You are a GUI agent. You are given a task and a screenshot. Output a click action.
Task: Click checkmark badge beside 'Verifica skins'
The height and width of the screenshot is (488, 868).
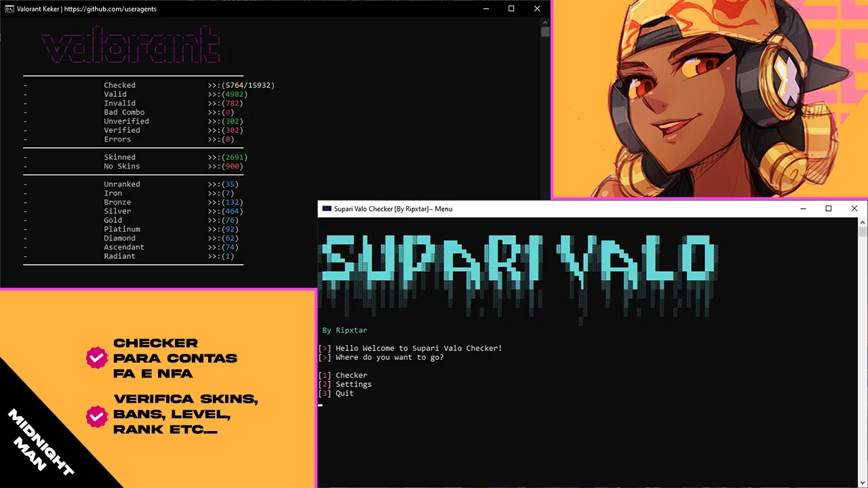click(97, 416)
